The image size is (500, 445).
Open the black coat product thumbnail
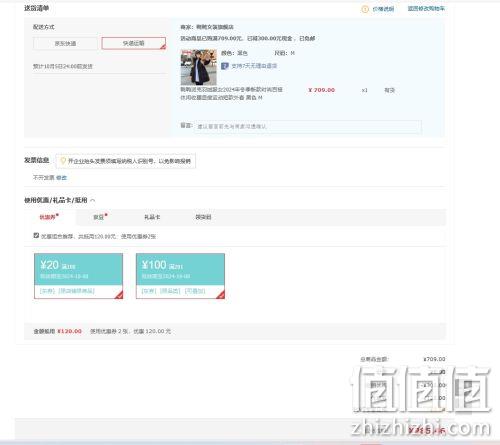click(199, 67)
